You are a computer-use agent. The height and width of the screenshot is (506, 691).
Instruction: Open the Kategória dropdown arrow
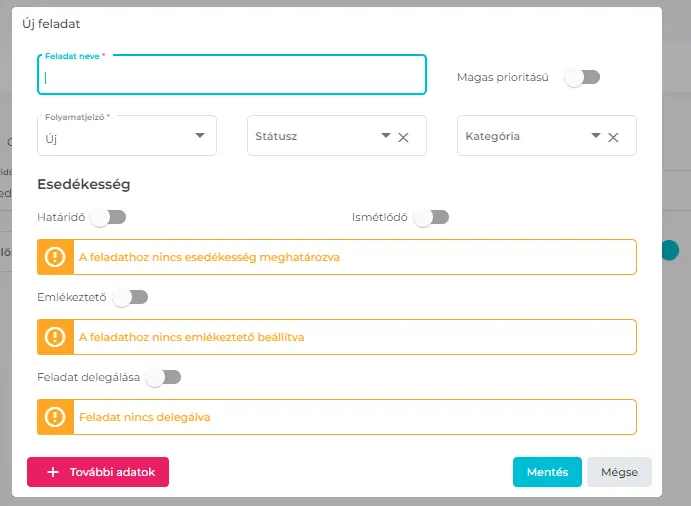pyautogui.click(x=596, y=136)
